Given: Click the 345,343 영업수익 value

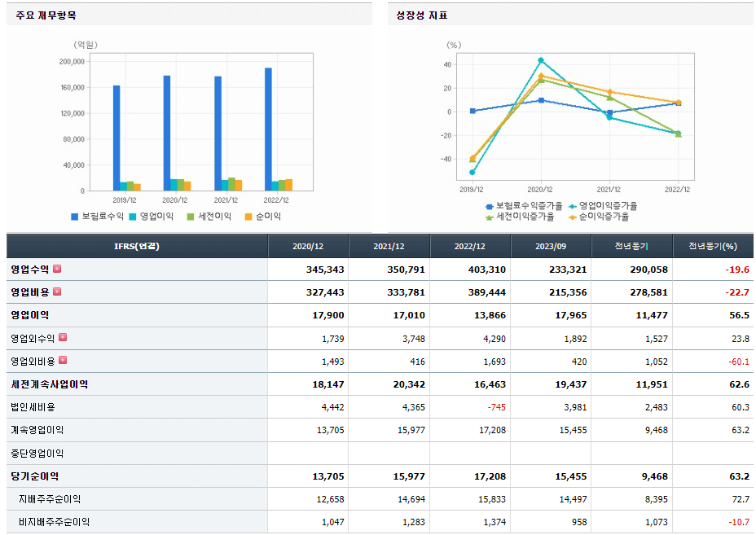Looking at the screenshot, I should [325, 270].
